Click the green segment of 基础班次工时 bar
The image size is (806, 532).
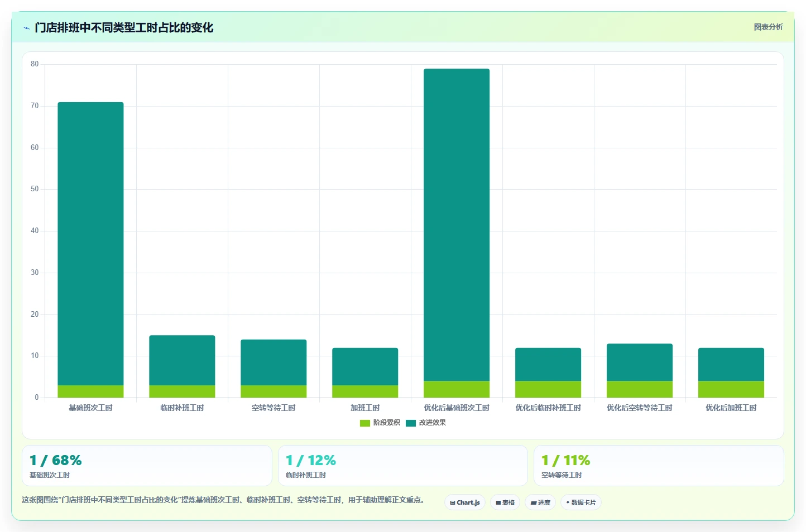(90, 391)
